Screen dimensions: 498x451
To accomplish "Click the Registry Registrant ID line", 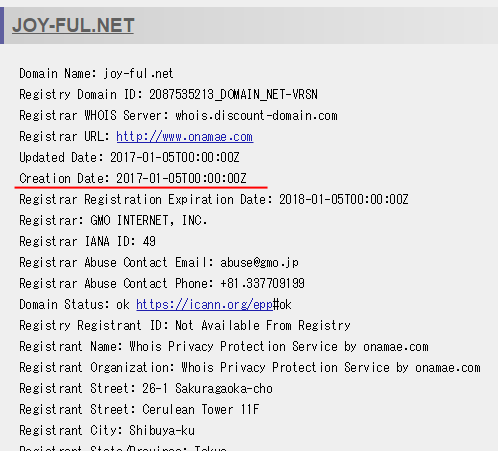I will (185, 326).
